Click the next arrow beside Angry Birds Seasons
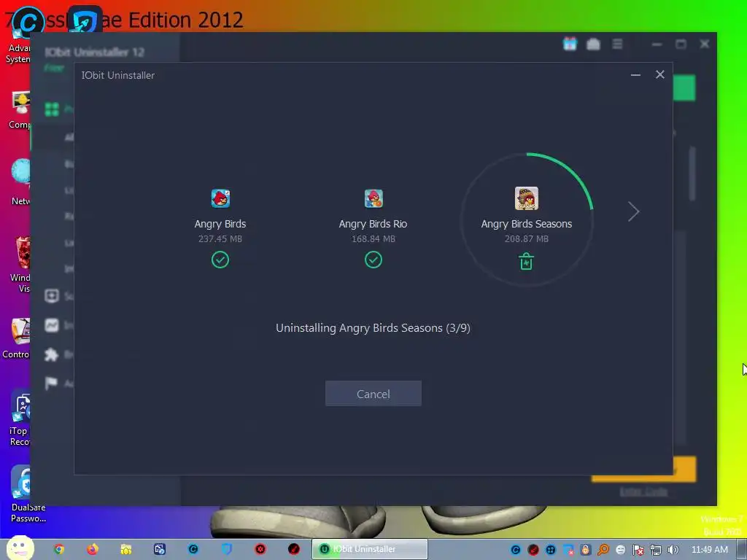747x560 pixels. coord(633,212)
